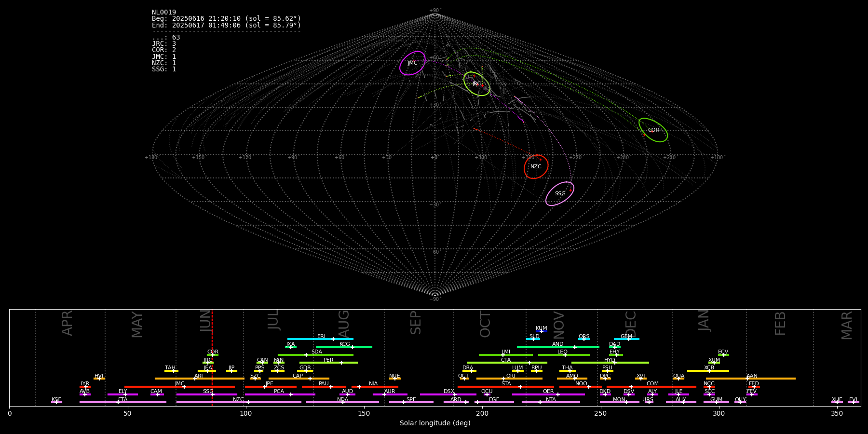Click the LEO shower bar

click(564, 355)
